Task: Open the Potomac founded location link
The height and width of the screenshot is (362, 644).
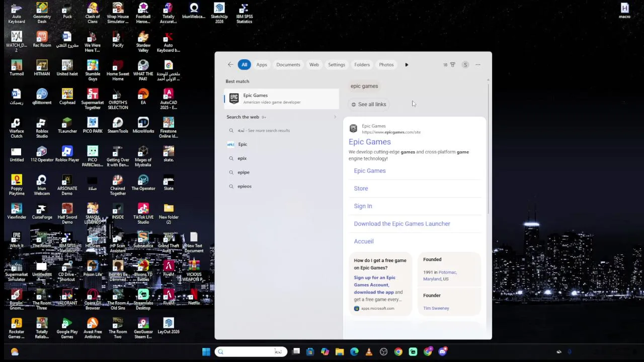Action: [448, 272]
